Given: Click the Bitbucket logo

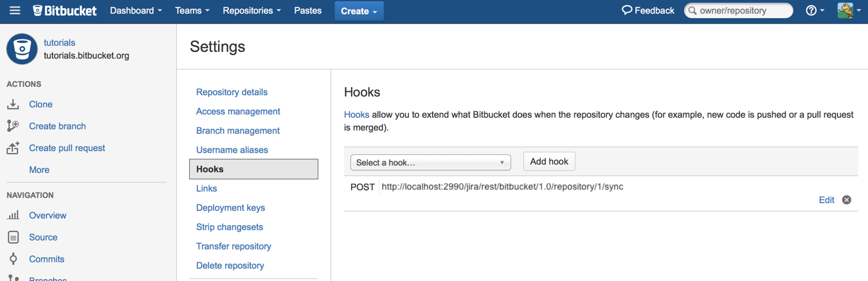Looking at the screenshot, I should click(x=64, y=10).
